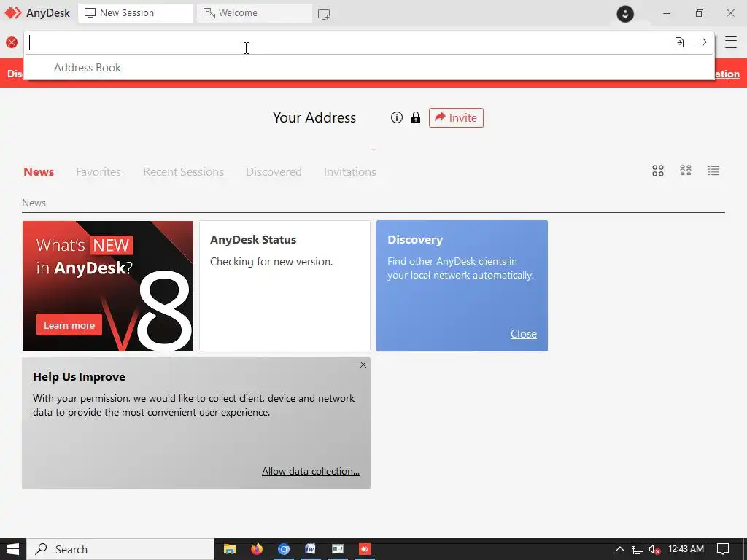Open the Recent Sessions tab
747x560 pixels.
(x=183, y=171)
